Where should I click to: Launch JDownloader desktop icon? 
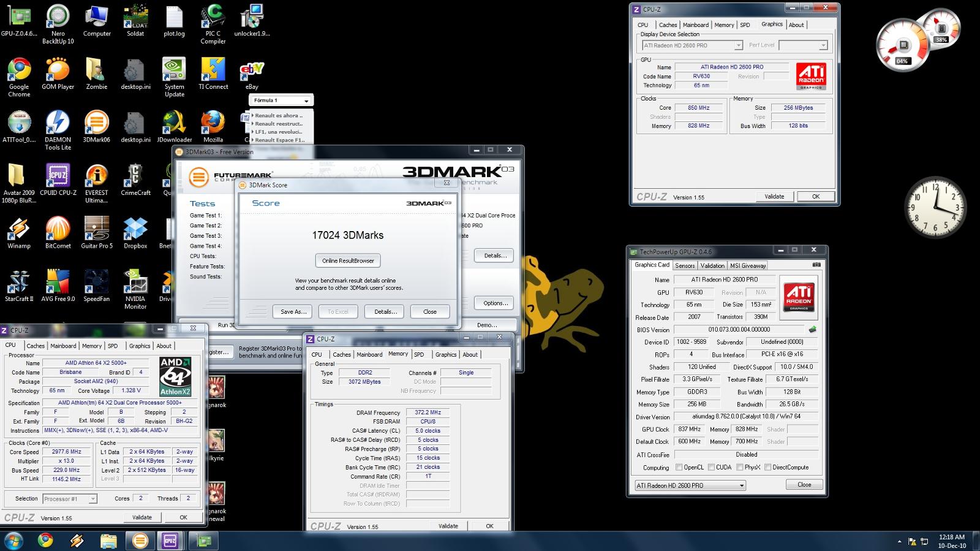point(174,127)
